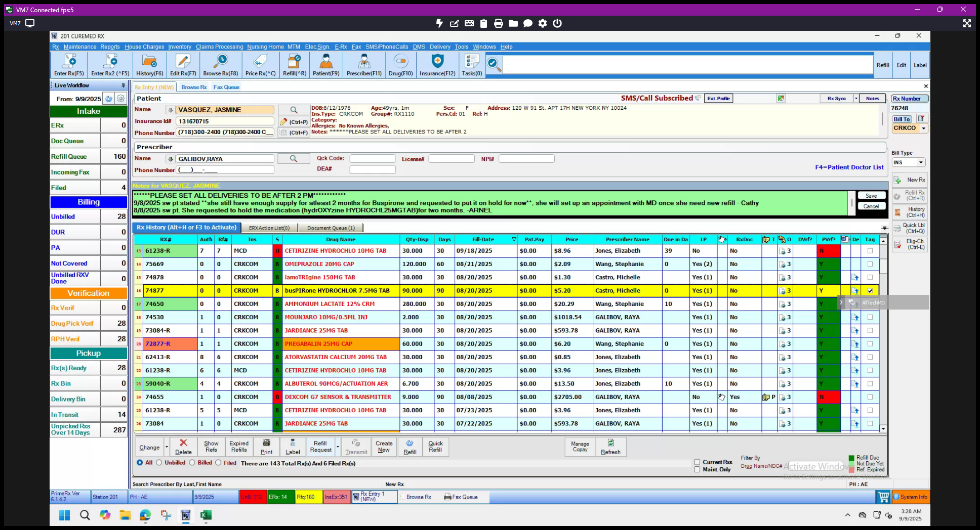Screen dimensions: 980x530
Task: Open the Enter Rx (F5) tool
Action: (x=69, y=65)
